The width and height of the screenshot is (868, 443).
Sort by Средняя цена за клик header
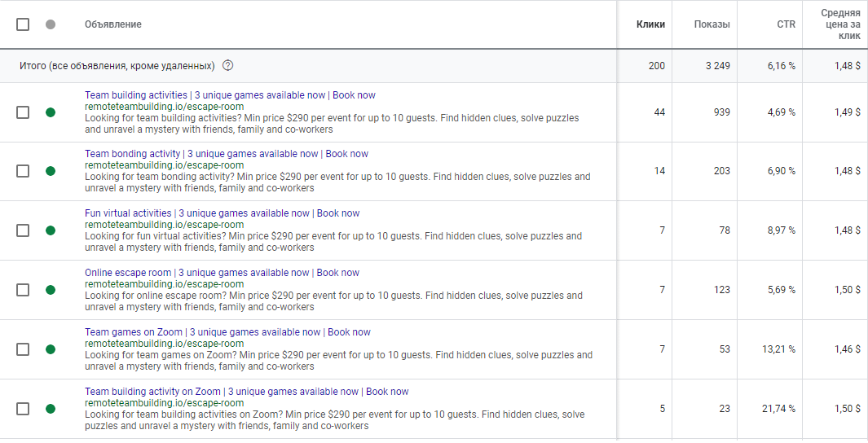tap(840, 24)
